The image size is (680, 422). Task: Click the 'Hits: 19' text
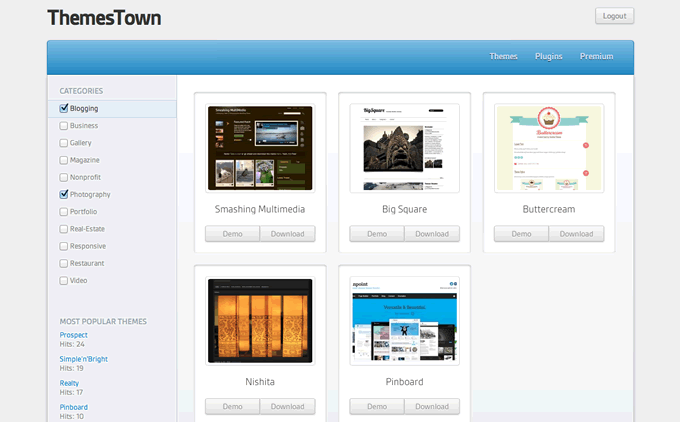pyautogui.click(x=72, y=368)
